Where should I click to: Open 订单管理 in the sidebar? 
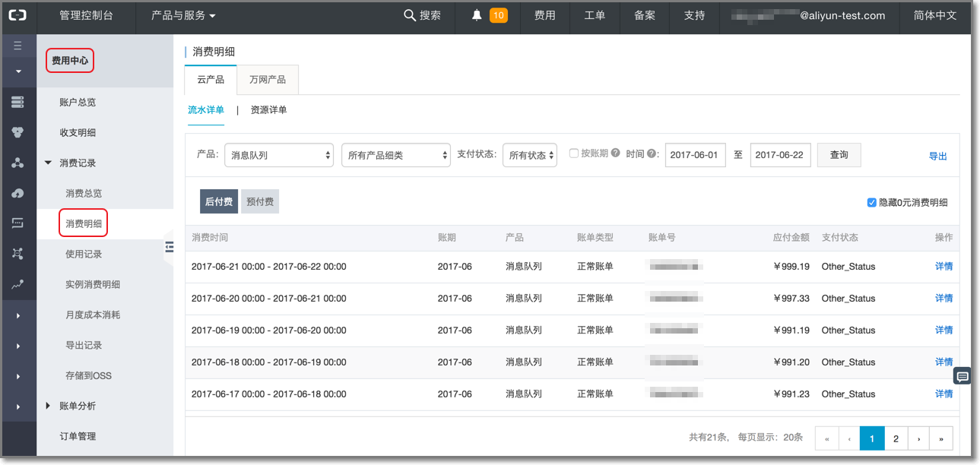pos(78,436)
